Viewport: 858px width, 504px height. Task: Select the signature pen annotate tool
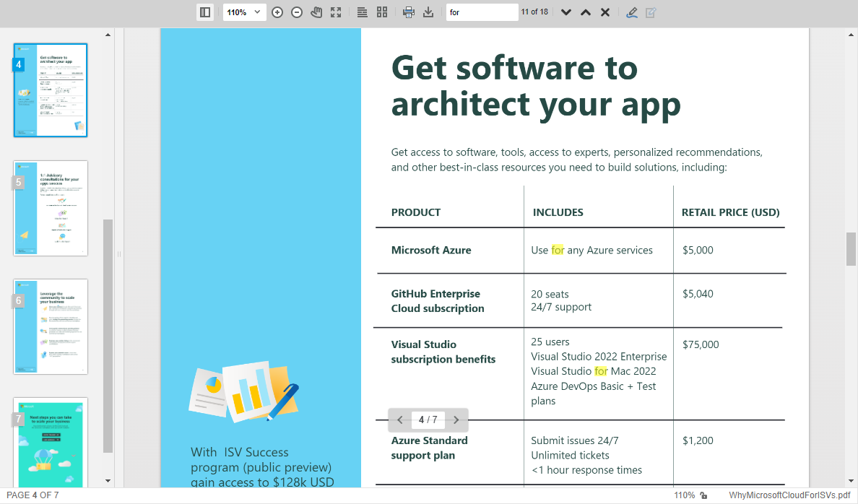pos(631,12)
